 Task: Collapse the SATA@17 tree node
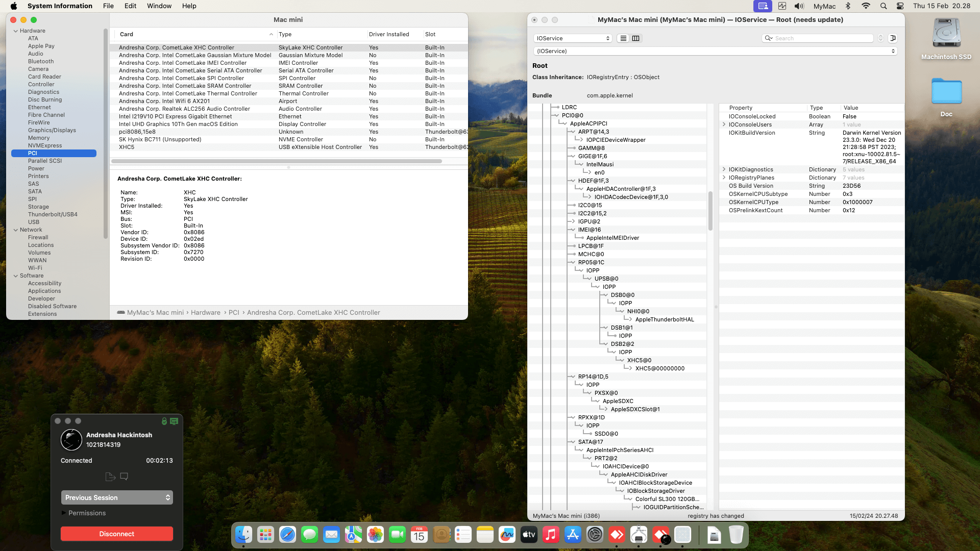[573, 442]
